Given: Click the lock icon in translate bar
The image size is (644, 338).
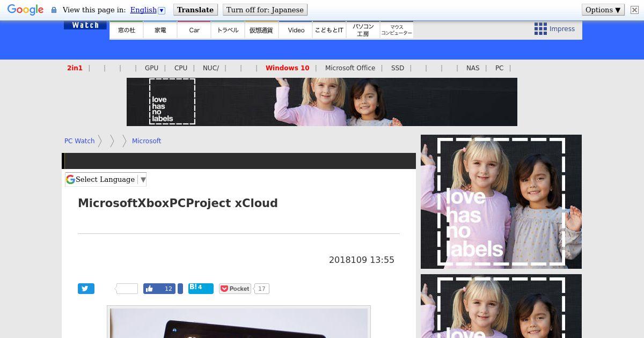Looking at the screenshot, I should pos(54,10).
